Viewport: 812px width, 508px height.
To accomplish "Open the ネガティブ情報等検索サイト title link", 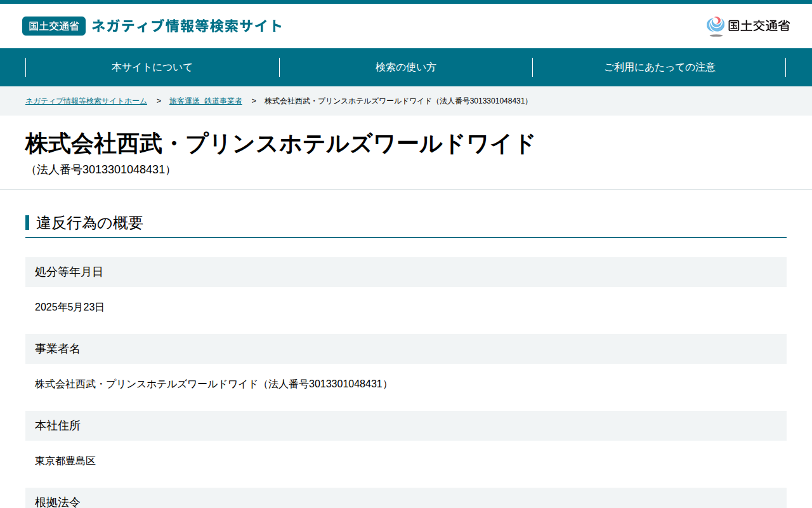I will (187, 26).
